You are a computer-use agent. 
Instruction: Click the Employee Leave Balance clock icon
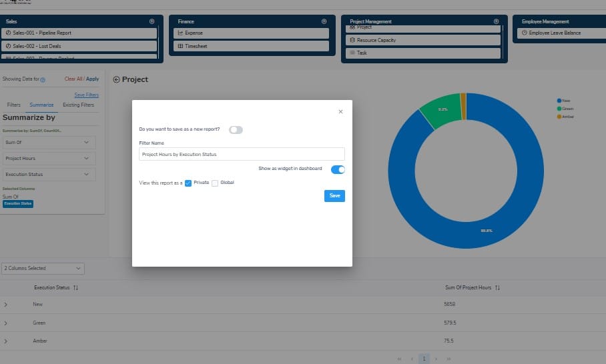[525, 33]
